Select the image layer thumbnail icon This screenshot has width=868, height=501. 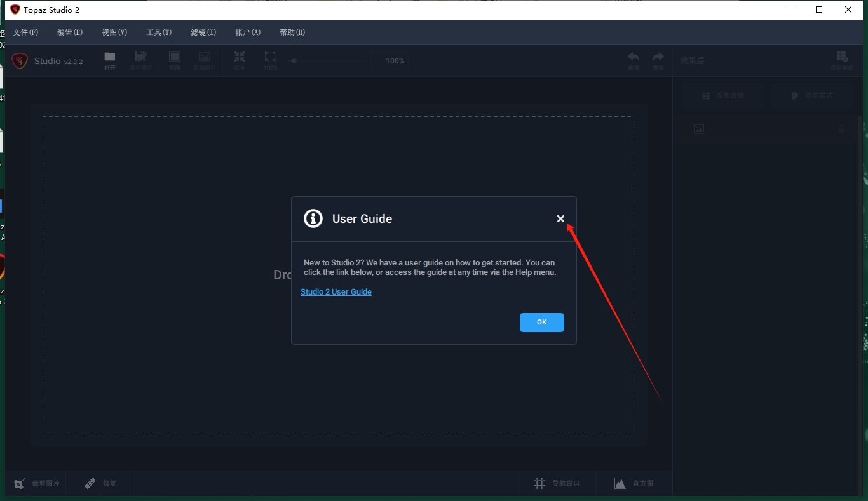click(x=699, y=129)
